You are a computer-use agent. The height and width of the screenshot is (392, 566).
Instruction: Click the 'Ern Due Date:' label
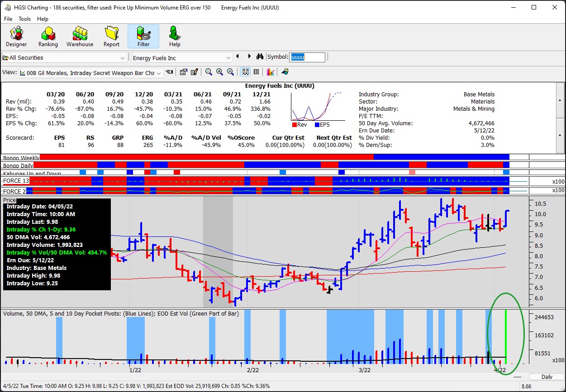coord(376,131)
